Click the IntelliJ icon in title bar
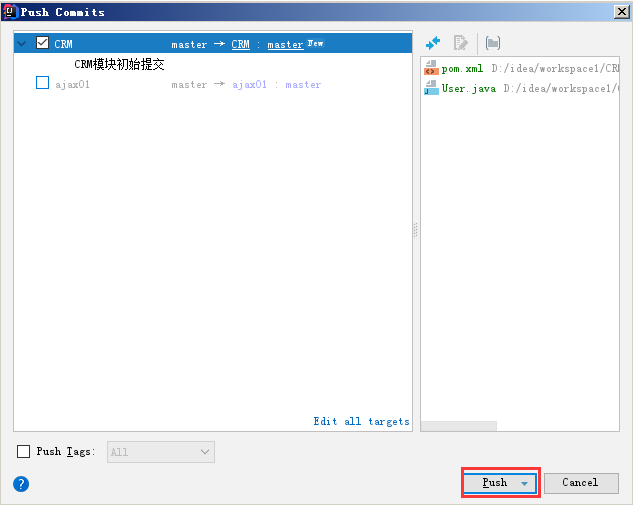633x505 pixels. click(10, 11)
